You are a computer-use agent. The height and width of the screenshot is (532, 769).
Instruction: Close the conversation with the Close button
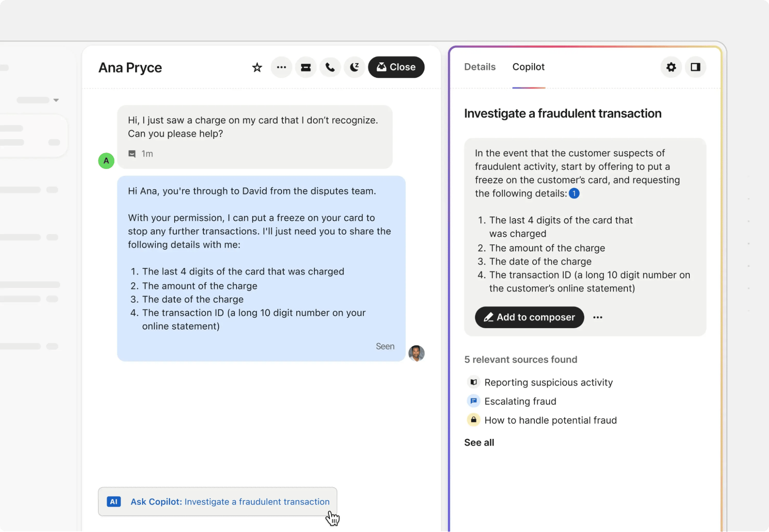pyautogui.click(x=396, y=67)
